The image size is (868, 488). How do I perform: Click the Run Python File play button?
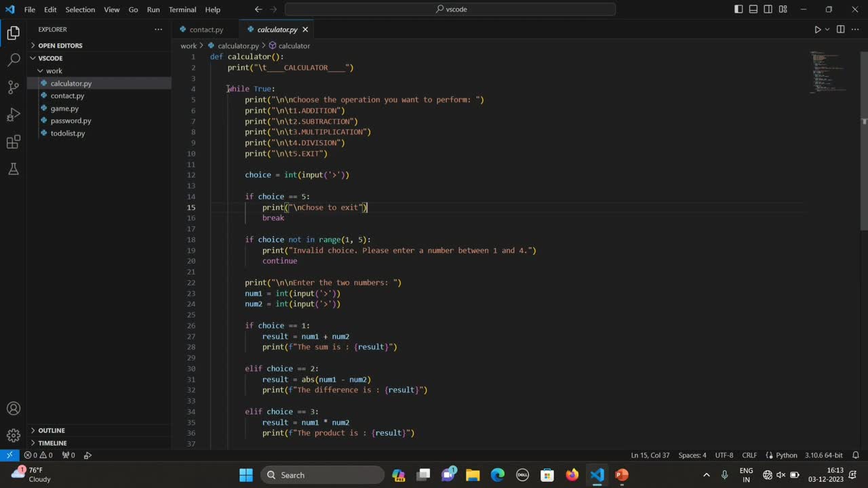[x=817, y=30]
